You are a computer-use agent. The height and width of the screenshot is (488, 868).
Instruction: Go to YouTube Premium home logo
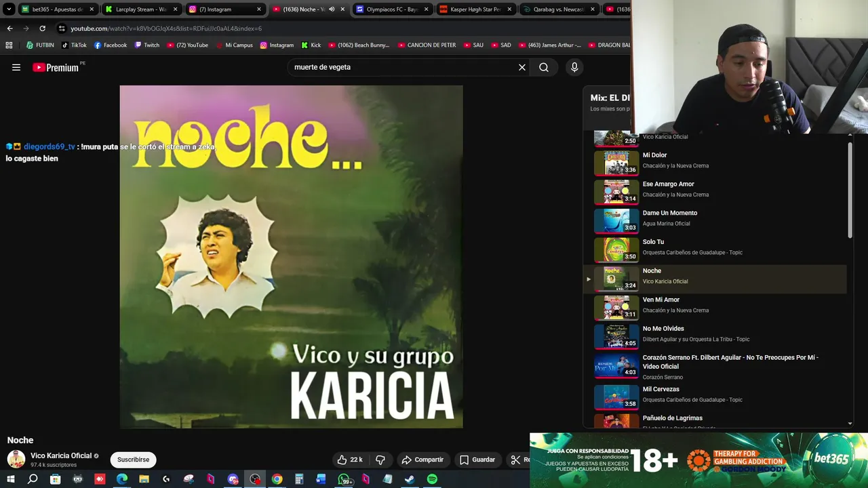[56, 67]
